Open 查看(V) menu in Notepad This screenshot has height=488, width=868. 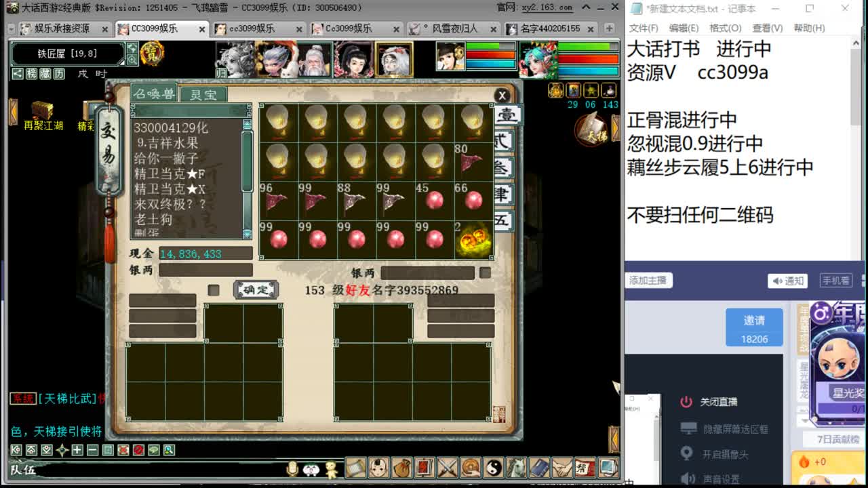tap(767, 28)
